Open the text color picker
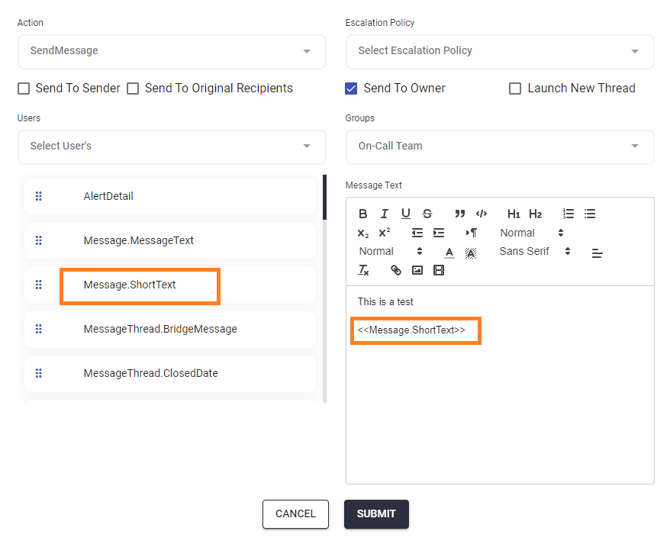Image resolution: width=670 pixels, height=544 pixels. 449,253
